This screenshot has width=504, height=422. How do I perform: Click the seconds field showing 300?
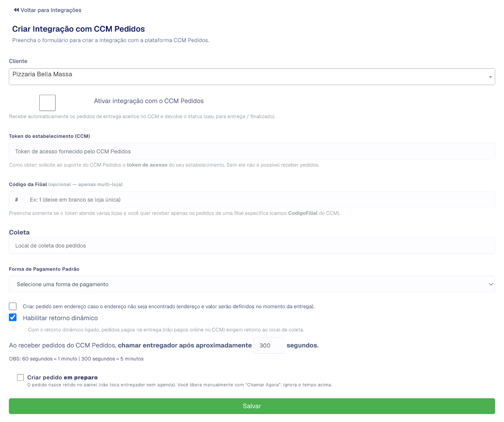(x=269, y=345)
